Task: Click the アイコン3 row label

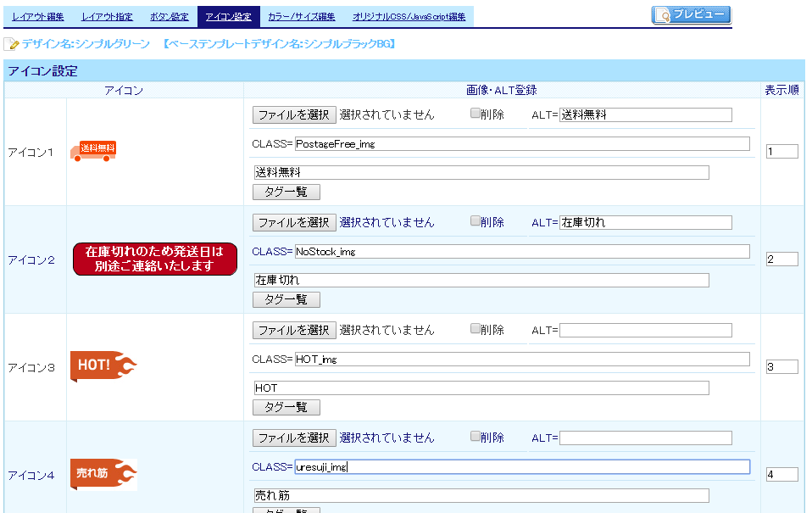Action: pos(31,368)
